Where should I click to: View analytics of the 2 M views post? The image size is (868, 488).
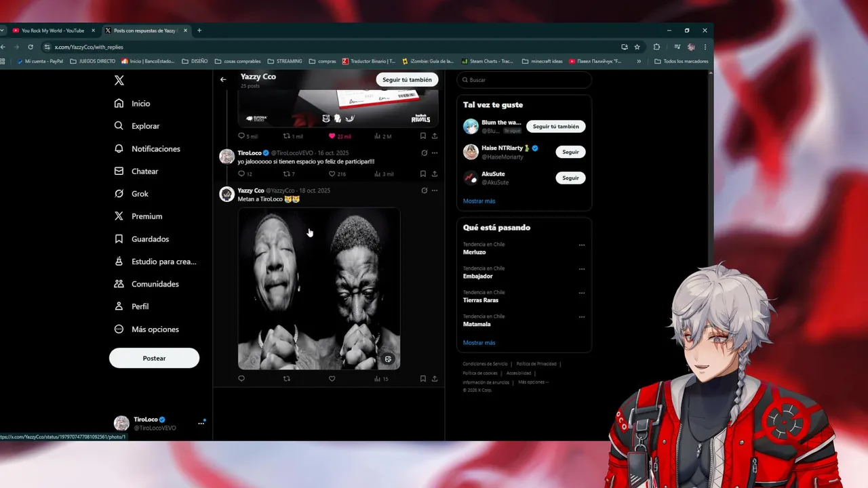click(383, 136)
